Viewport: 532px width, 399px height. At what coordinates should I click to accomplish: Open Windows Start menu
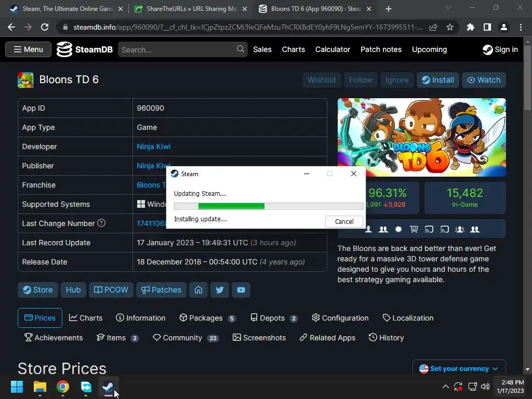click(x=17, y=387)
